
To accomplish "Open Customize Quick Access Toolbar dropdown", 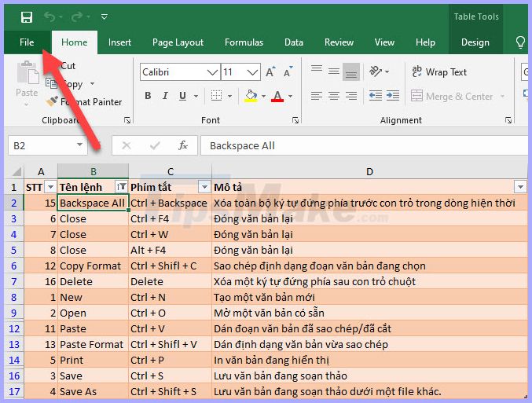I will 105,16.
